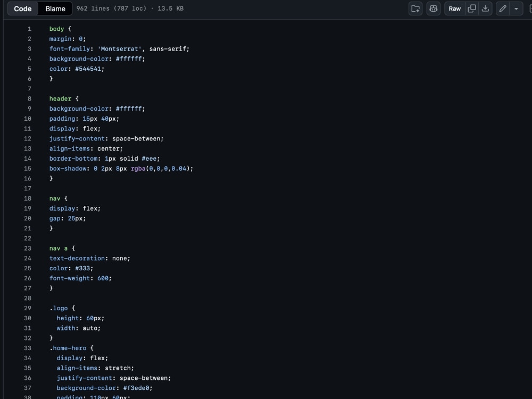The width and height of the screenshot is (532, 399).
Task: Select line number 18
Action: (28, 198)
